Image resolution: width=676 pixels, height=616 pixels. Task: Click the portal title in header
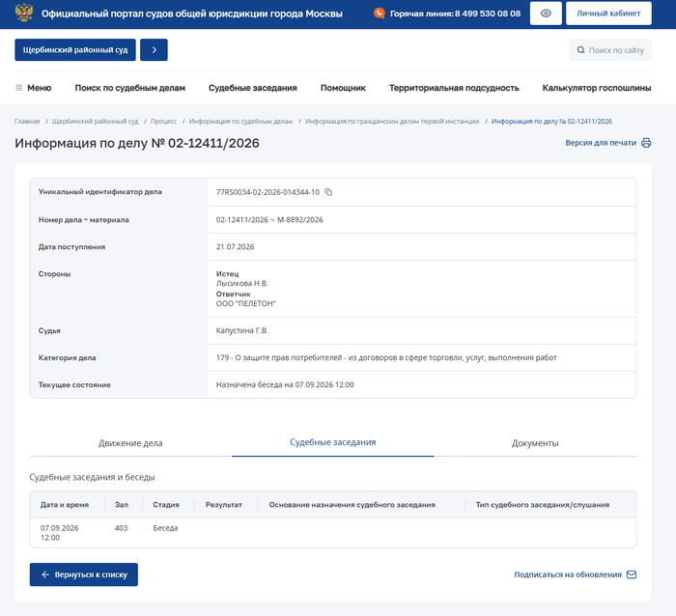tap(192, 14)
